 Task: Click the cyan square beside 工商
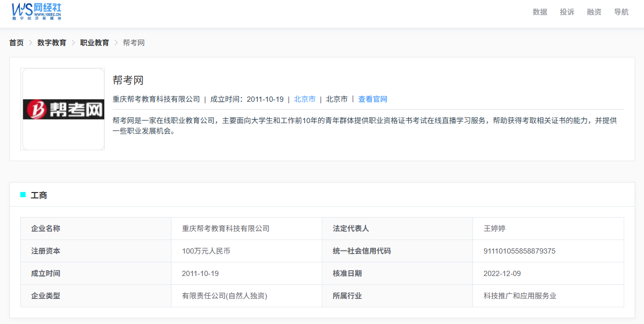click(23, 195)
